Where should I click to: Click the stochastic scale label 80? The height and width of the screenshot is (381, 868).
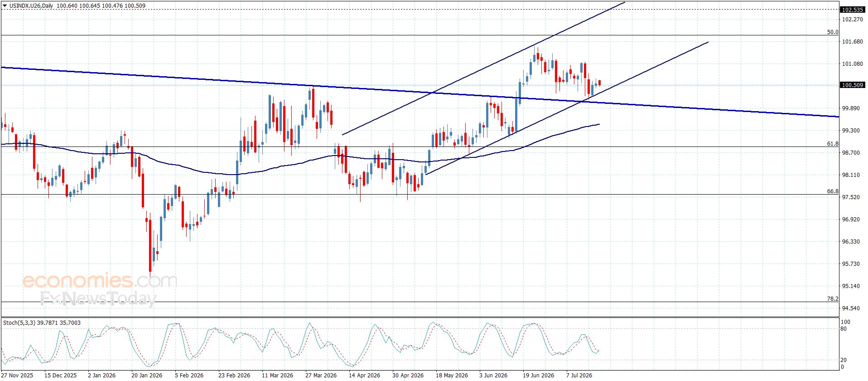pos(844,329)
